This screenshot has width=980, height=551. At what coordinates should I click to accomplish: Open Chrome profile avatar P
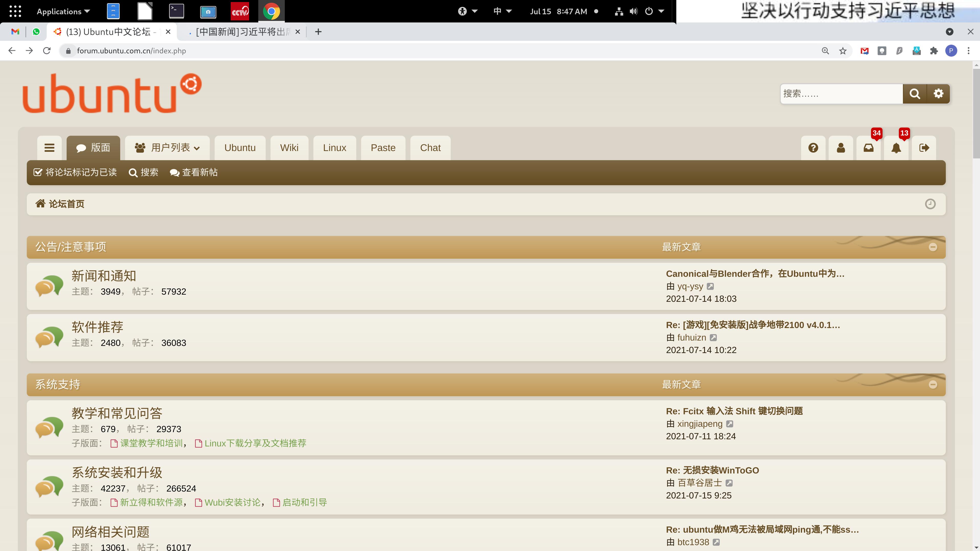pyautogui.click(x=951, y=51)
